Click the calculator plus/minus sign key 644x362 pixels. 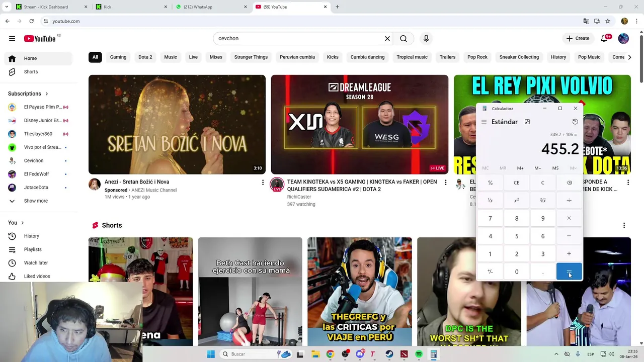[x=490, y=272]
